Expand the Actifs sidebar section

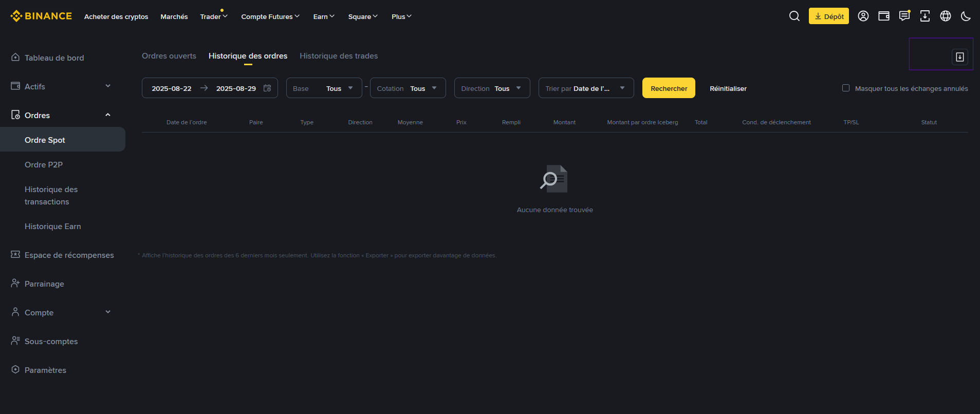pos(108,86)
